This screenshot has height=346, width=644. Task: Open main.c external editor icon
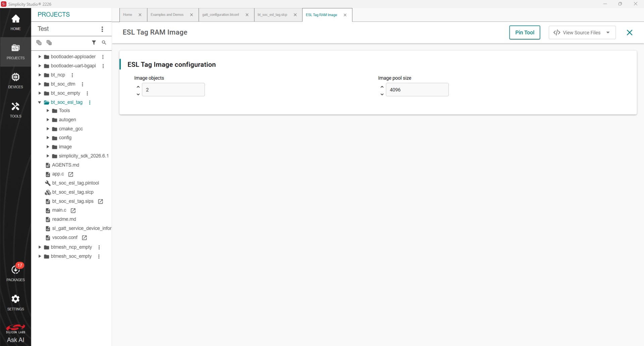click(x=73, y=211)
